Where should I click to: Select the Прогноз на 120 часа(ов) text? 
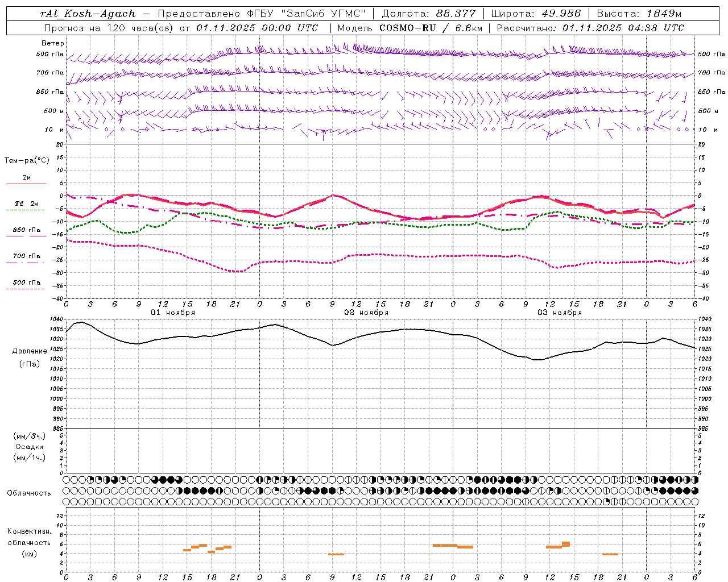pos(109,28)
